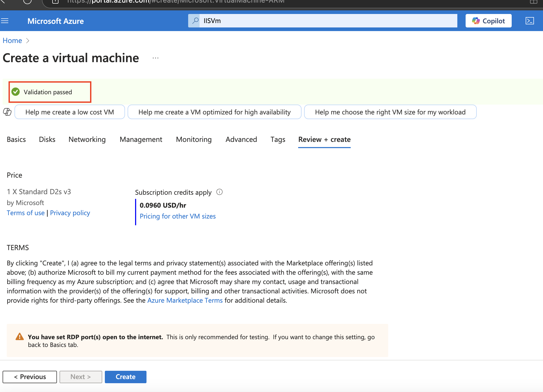
Task: Click the disabled Next button
Action: pyautogui.click(x=81, y=377)
